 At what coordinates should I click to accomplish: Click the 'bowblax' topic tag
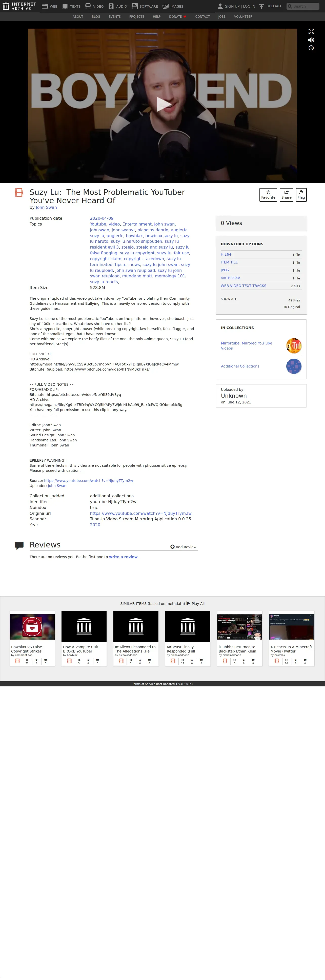point(134,235)
